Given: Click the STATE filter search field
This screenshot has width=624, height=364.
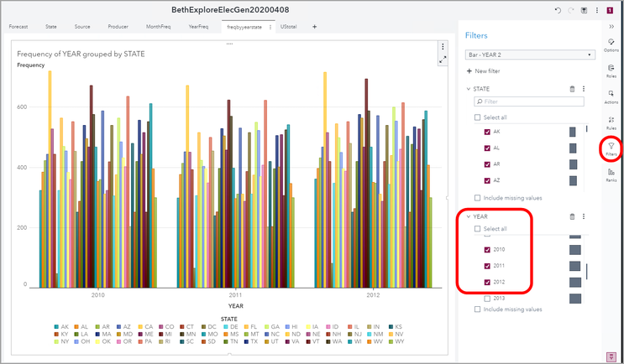Looking at the screenshot, I should point(529,101).
